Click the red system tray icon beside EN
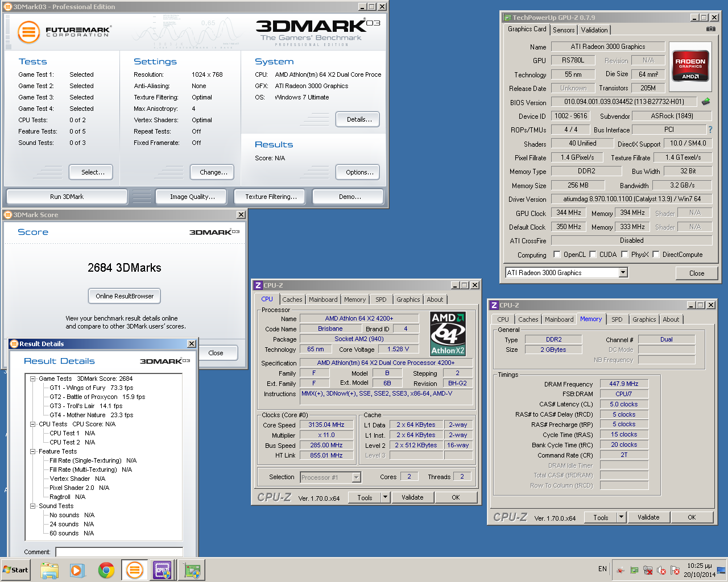Viewport: 728px width, 582px height. coord(620,570)
